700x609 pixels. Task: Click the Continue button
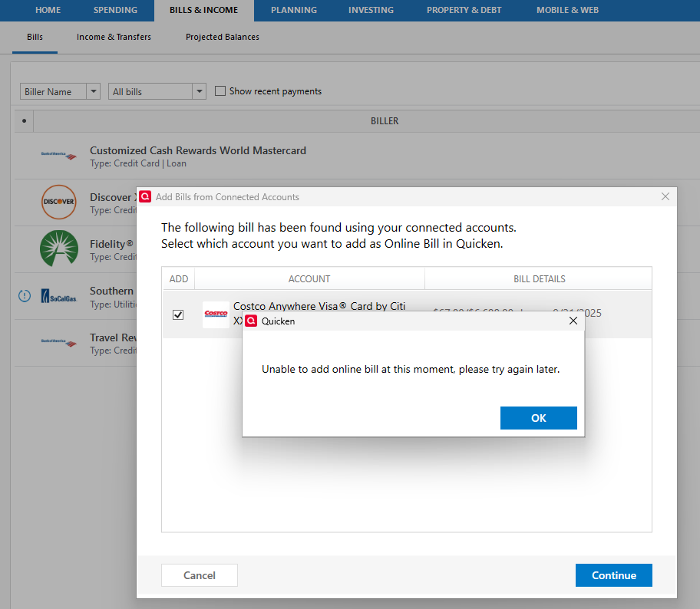click(x=614, y=575)
